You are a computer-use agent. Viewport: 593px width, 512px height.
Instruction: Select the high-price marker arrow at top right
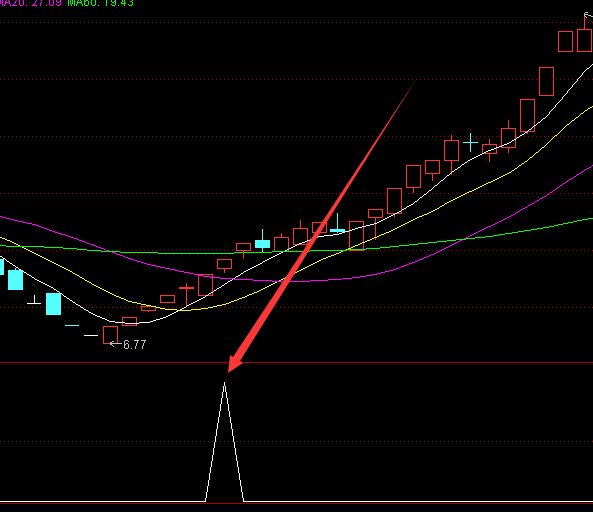point(588,15)
